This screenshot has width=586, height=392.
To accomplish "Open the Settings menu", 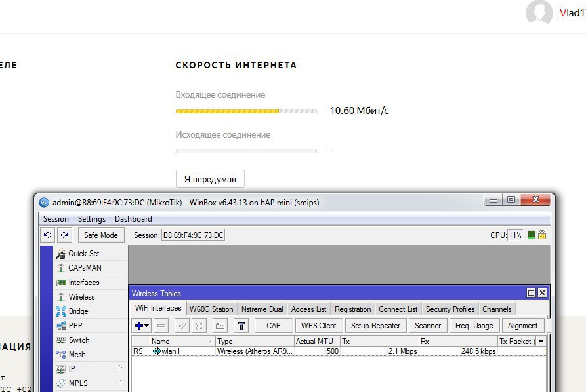I will 92,219.
